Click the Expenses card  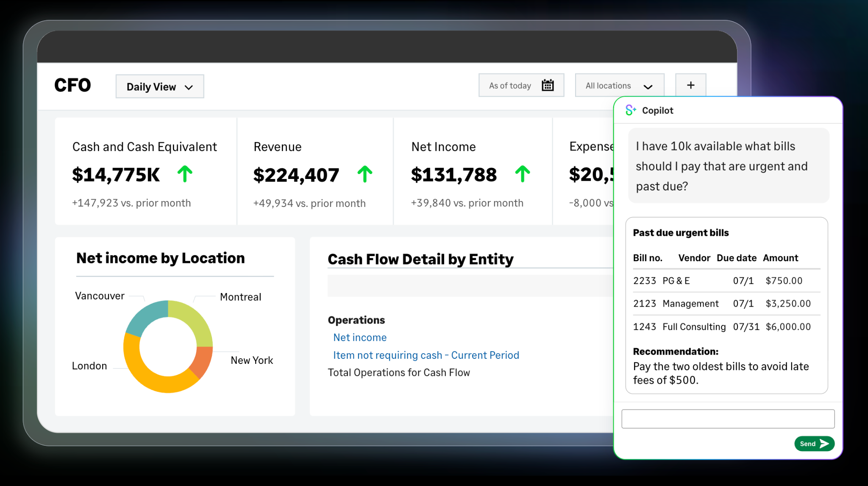pyautogui.click(x=584, y=171)
